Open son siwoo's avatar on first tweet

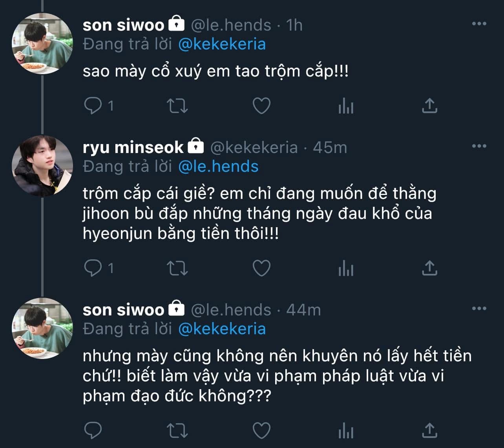(42, 44)
